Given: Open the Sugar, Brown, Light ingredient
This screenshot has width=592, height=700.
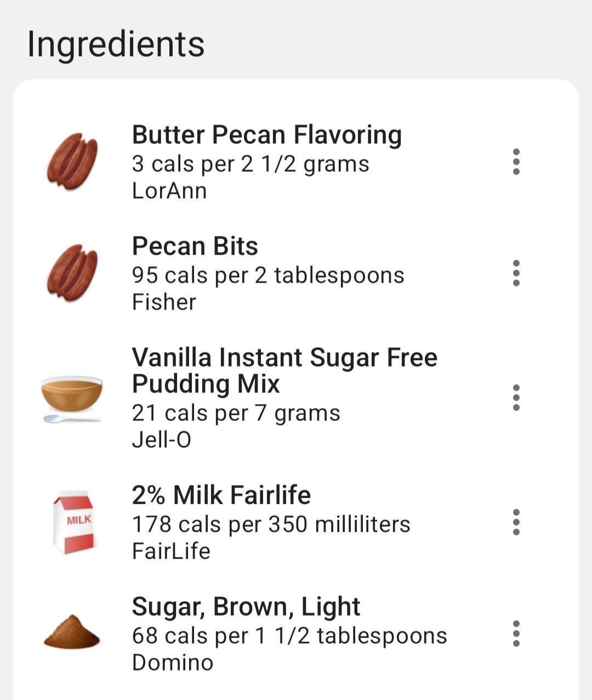Looking at the screenshot, I should coord(246,606).
